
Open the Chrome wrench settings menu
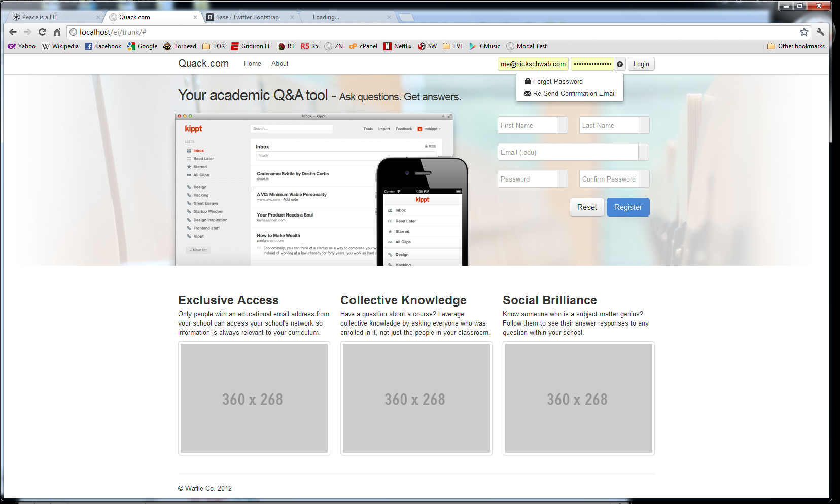820,32
